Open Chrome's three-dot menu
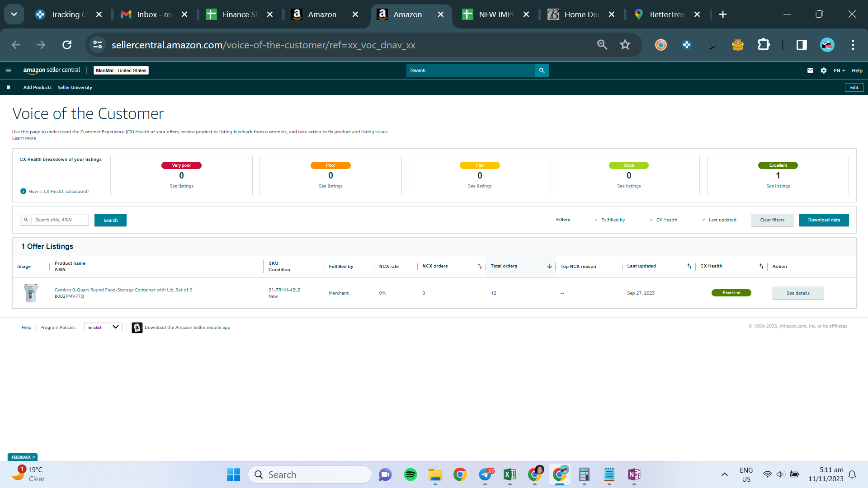The image size is (868, 488). click(853, 45)
